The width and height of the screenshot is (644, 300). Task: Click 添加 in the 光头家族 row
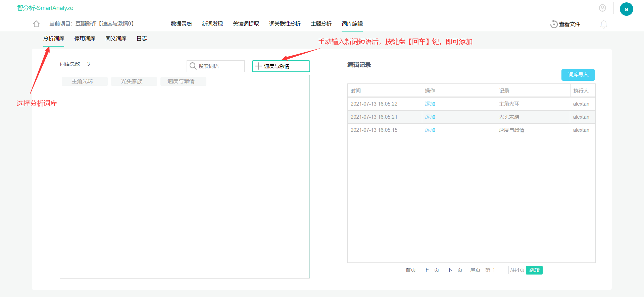point(430,117)
